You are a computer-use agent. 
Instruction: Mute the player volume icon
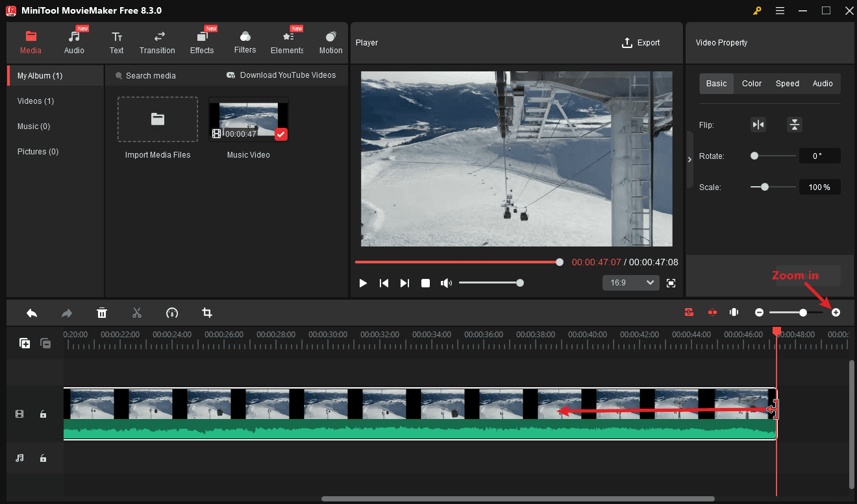(446, 283)
